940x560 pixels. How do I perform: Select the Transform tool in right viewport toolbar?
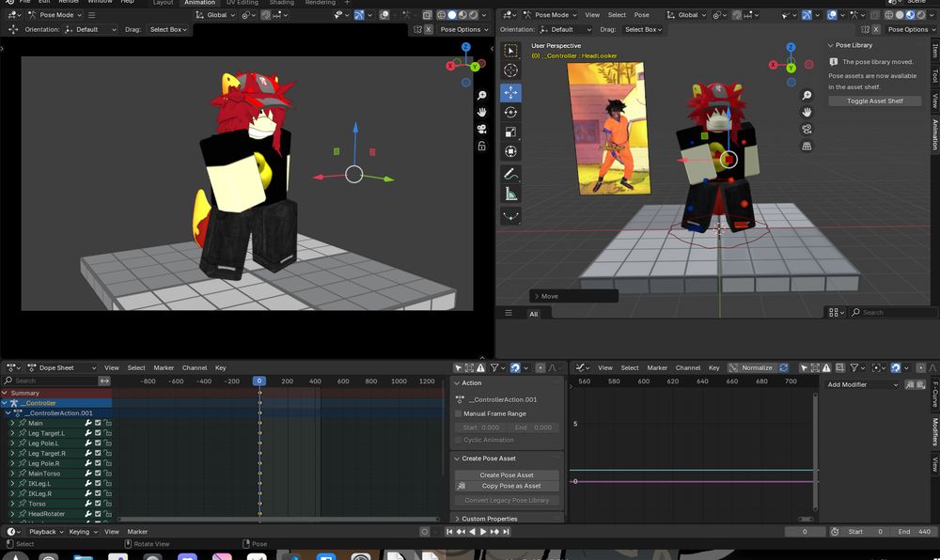click(510, 151)
